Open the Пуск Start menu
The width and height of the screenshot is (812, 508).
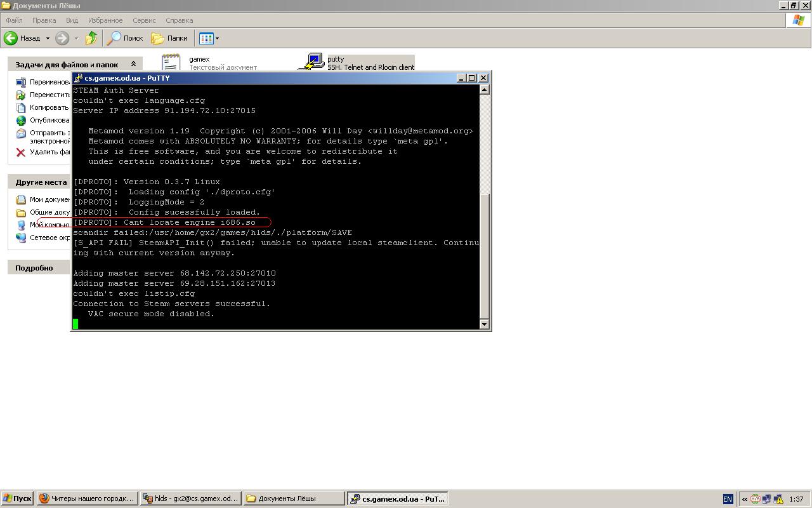(17, 498)
